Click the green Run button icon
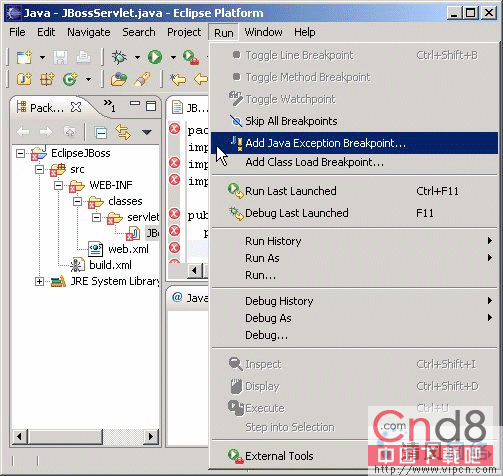 pyautogui.click(x=155, y=57)
